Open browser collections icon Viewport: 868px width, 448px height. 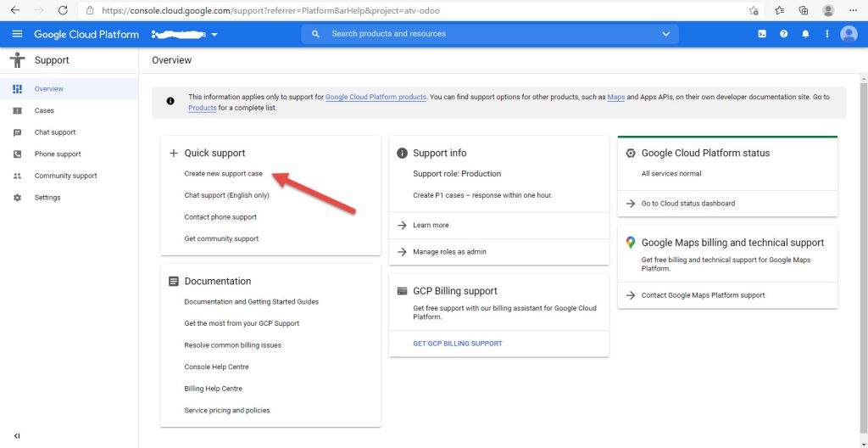point(804,10)
